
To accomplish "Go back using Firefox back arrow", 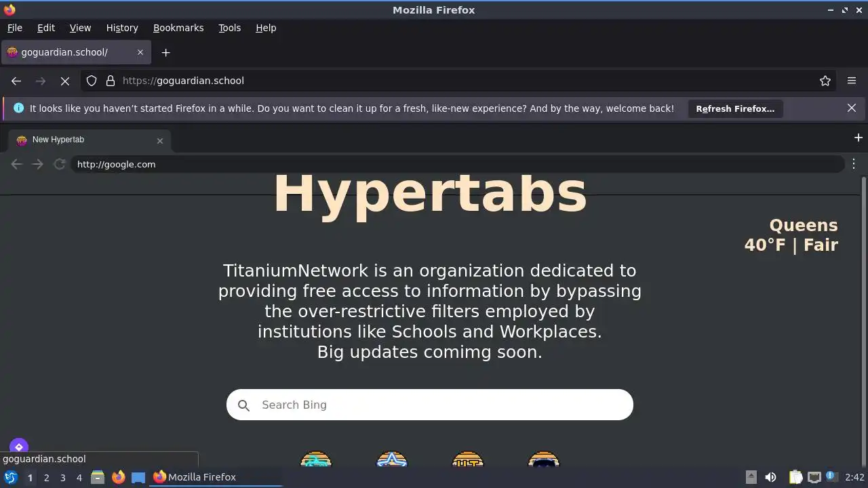I will [x=16, y=81].
